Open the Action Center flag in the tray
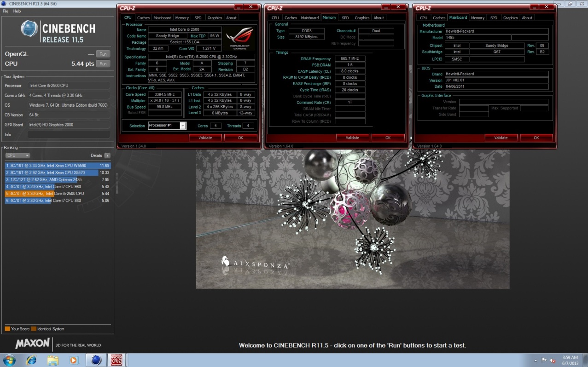Image resolution: width=588 pixels, height=367 pixels. pos(544,360)
